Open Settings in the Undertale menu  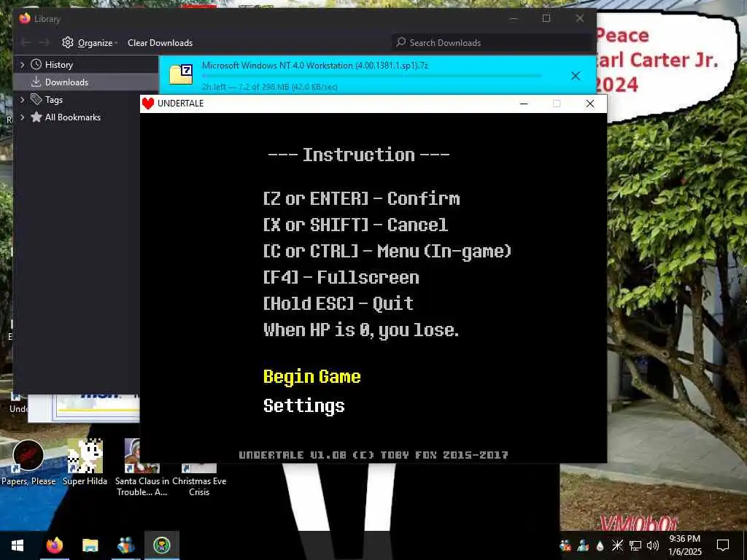point(304,405)
